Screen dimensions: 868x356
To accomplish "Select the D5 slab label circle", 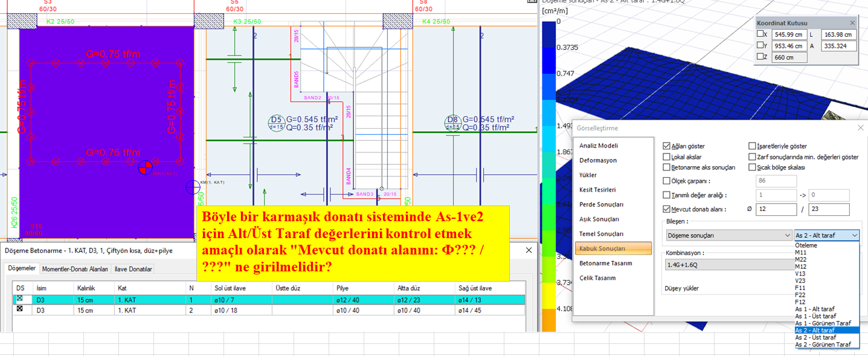I will pyautogui.click(x=276, y=123).
